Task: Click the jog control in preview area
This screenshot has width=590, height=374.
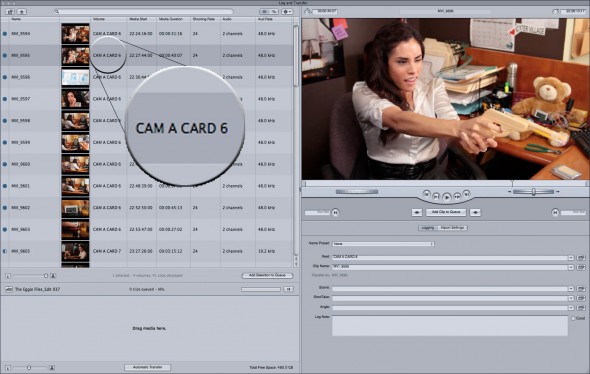Action: point(356,192)
